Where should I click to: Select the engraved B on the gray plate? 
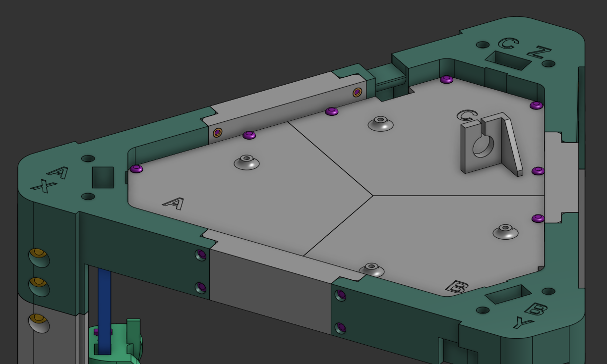pos(457,287)
